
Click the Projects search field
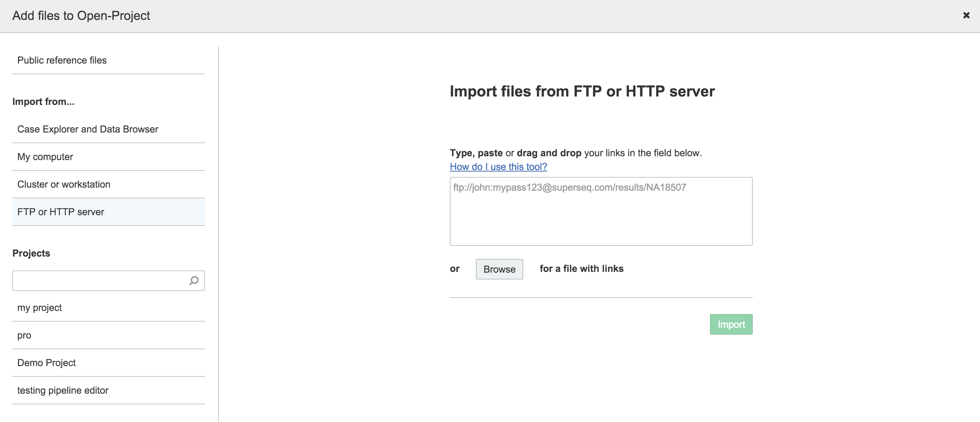pos(99,281)
